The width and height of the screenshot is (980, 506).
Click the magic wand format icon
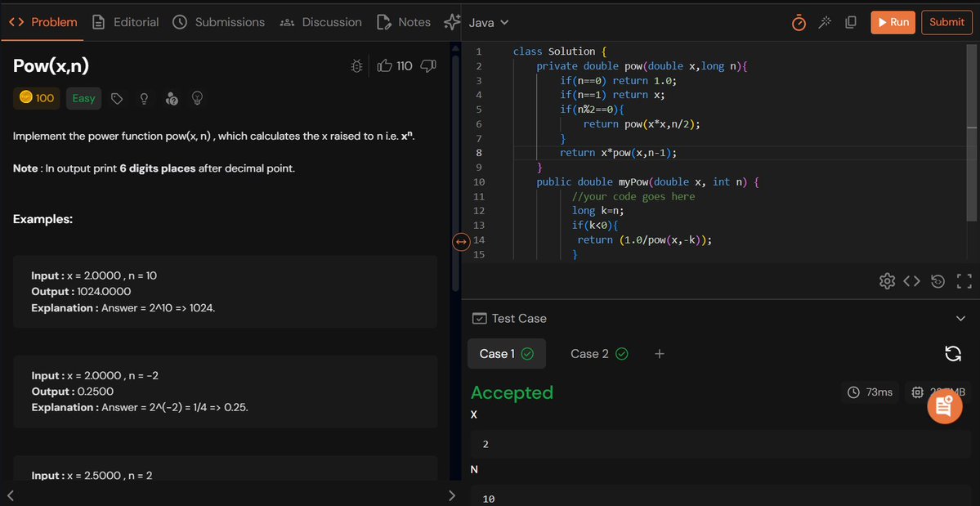[825, 23]
